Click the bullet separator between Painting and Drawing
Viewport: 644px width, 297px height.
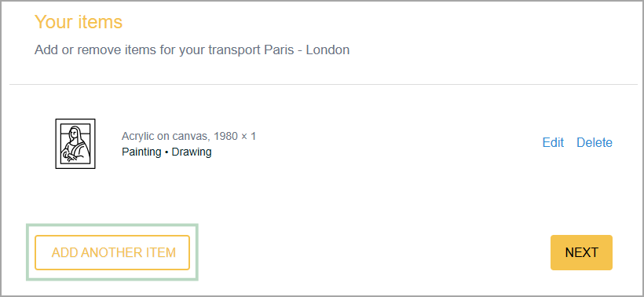(166, 152)
